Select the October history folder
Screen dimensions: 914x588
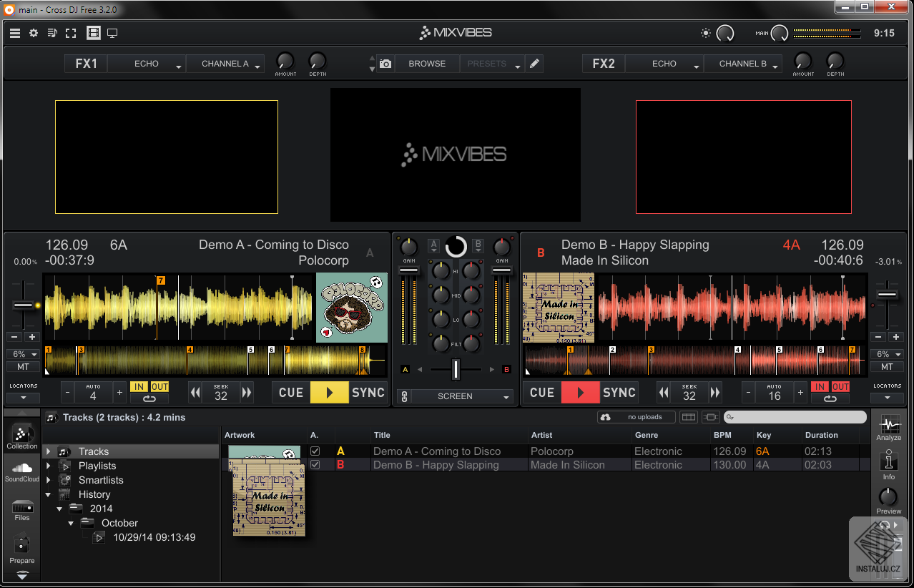tap(119, 523)
